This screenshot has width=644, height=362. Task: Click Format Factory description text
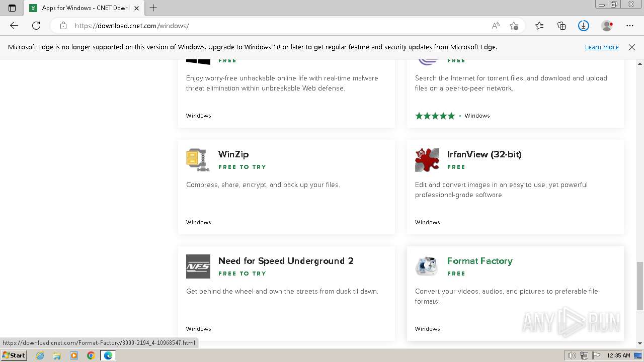click(507, 296)
